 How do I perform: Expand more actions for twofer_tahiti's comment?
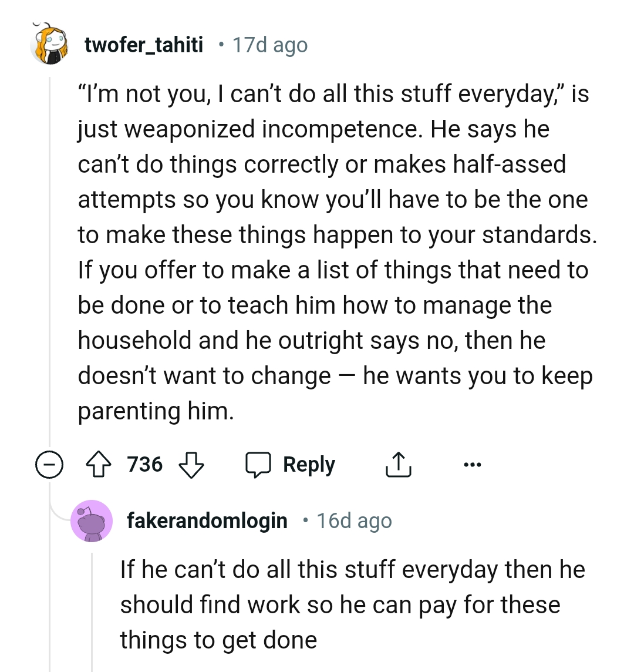click(x=473, y=464)
